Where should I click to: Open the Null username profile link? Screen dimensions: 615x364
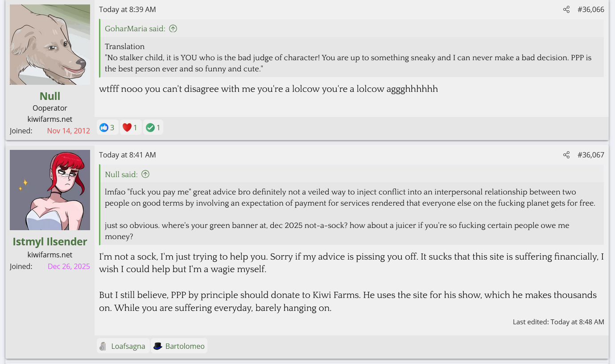click(x=50, y=96)
